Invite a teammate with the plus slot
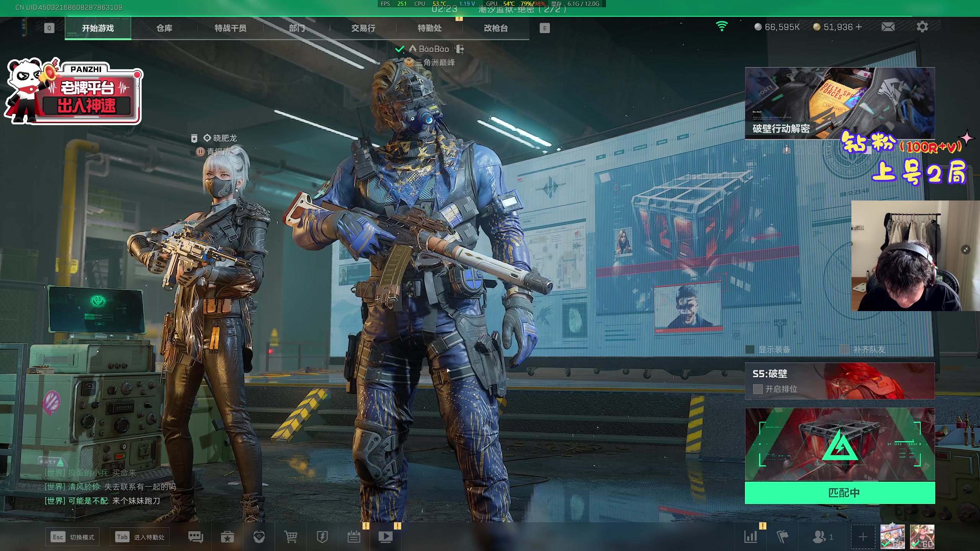 coord(863,537)
